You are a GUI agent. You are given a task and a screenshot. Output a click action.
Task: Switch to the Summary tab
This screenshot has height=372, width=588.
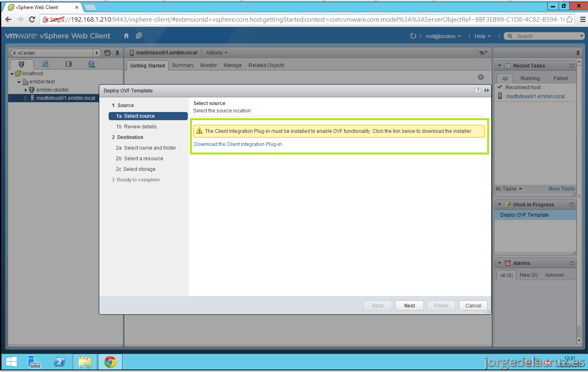tap(183, 65)
